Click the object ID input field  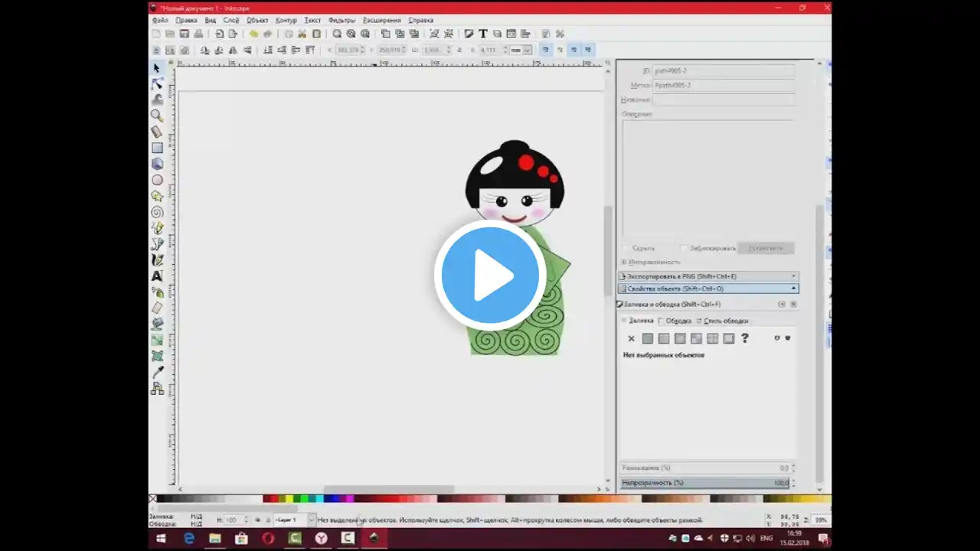(723, 70)
